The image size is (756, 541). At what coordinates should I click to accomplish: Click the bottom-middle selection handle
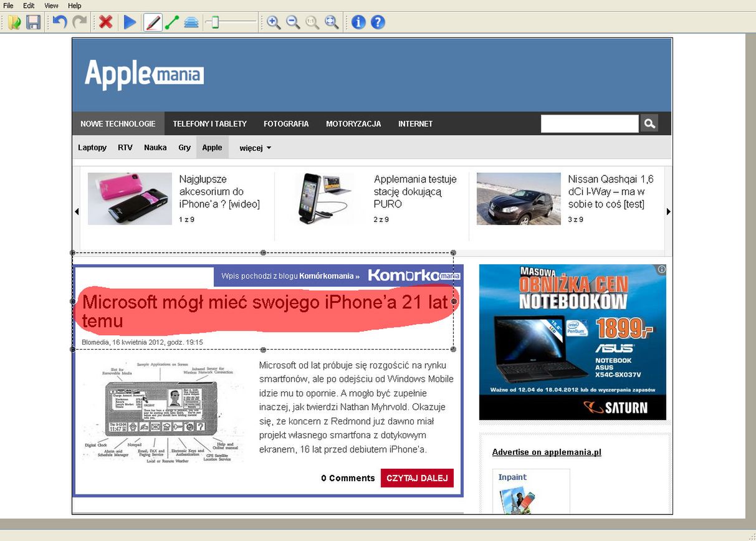[263, 349]
